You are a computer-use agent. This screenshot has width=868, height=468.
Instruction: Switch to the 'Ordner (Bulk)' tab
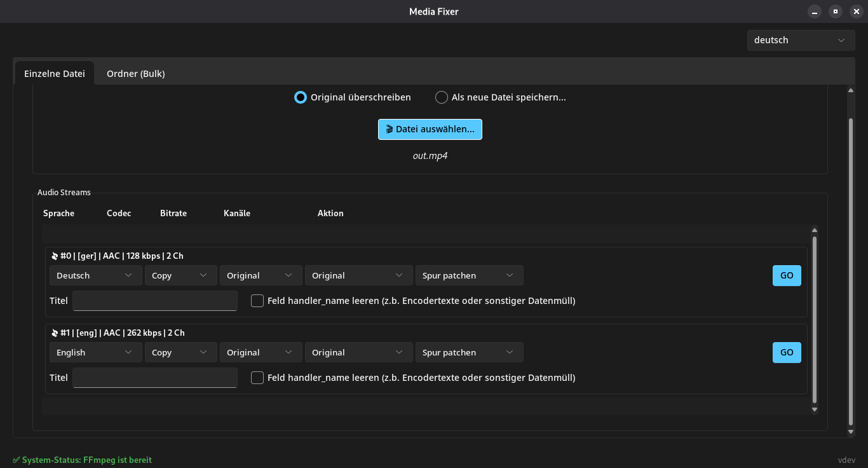(x=135, y=73)
